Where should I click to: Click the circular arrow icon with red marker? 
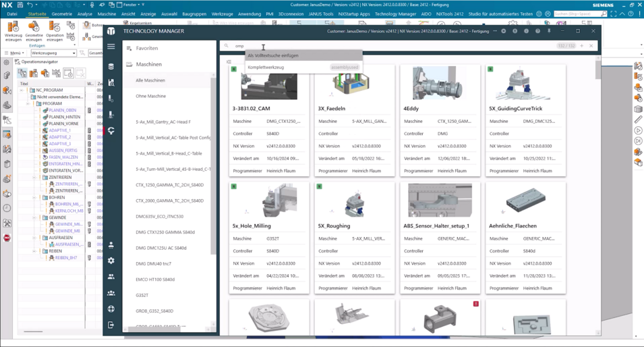[111, 131]
